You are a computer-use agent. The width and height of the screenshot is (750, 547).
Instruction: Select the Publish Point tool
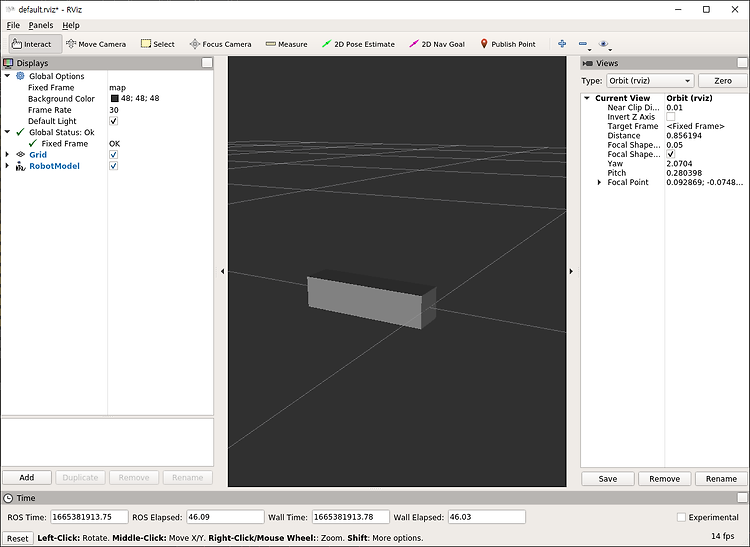click(x=508, y=44)
